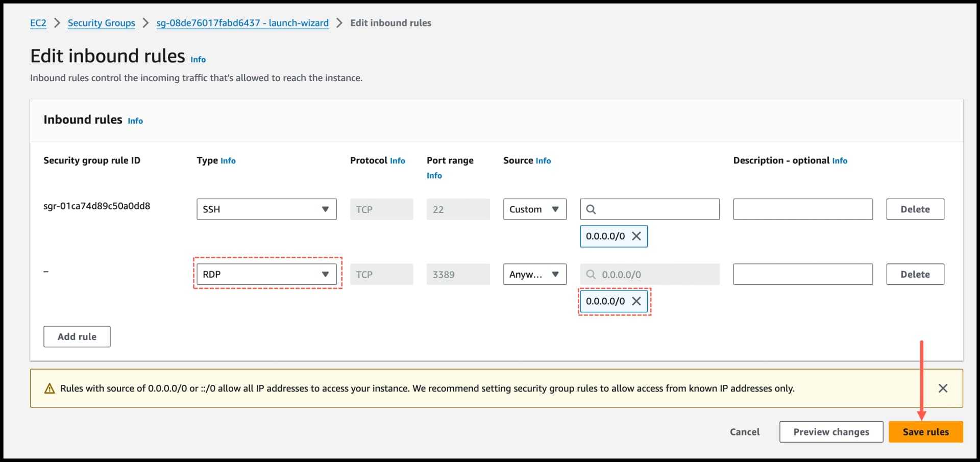Open the sg-08de76017fabd6437 security group link
The height and width of the screenshot is (462, 980).
click(242, 23)
